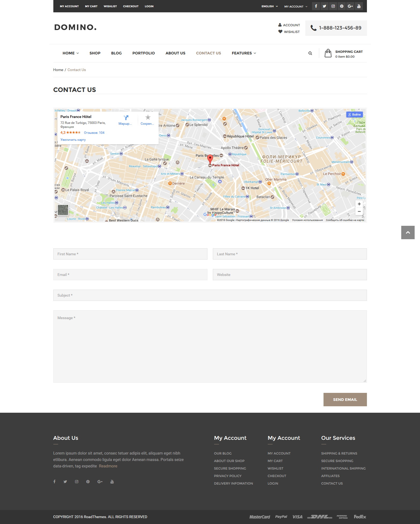The width and height of the screenshot is (420, 524).
Task: Focus the Website field
Action: coord(290,275)
